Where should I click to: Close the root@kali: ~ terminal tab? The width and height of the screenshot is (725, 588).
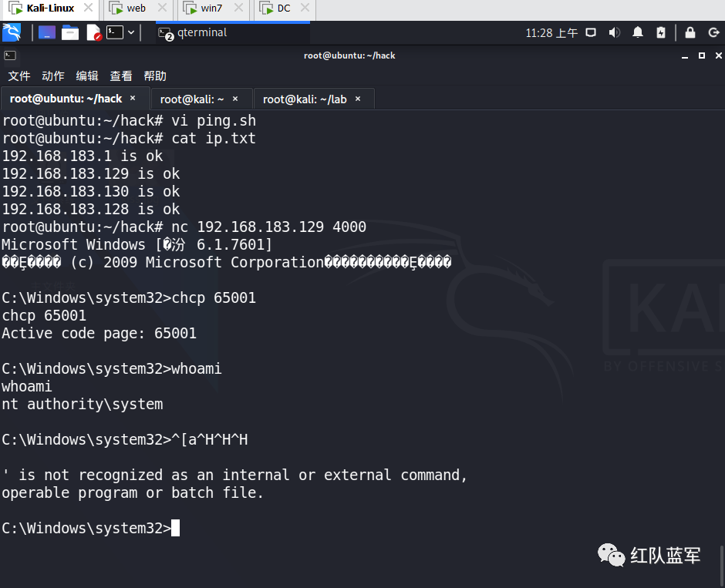point(235,99)
